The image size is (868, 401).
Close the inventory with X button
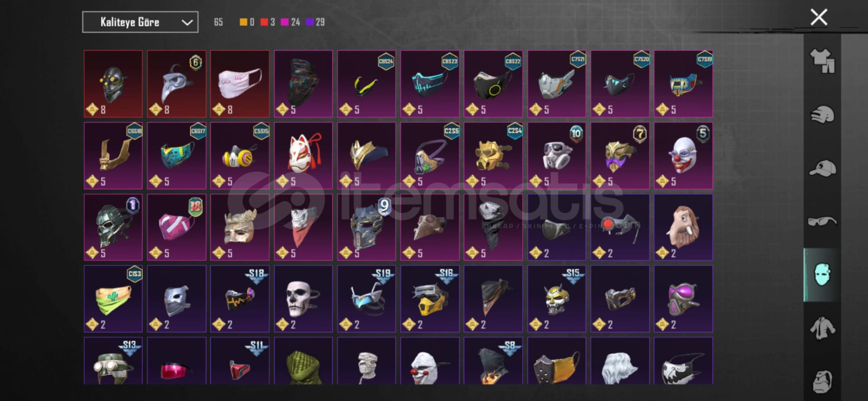(x=819, y=17)
